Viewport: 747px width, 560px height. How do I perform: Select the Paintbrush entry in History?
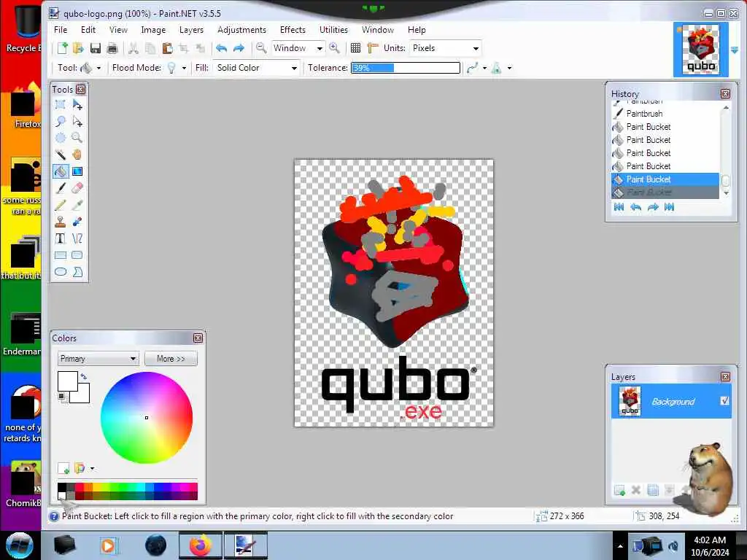665,114
